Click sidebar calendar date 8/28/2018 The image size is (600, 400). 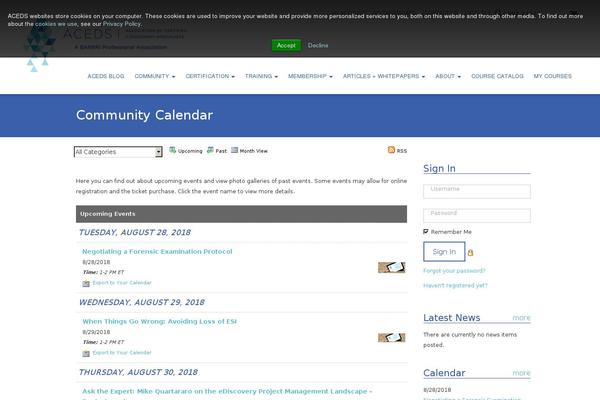[437, 390]
